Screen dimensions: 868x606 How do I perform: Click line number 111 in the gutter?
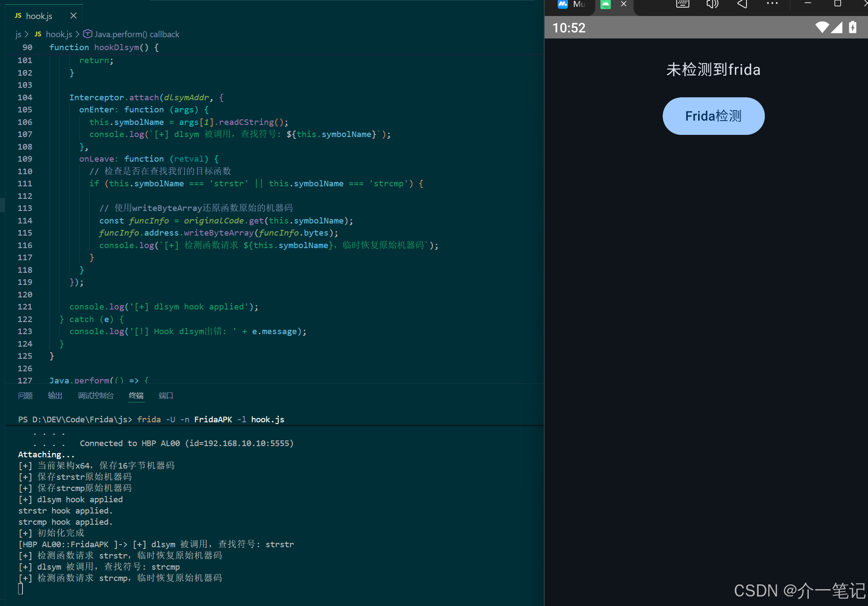click(25, 184)
